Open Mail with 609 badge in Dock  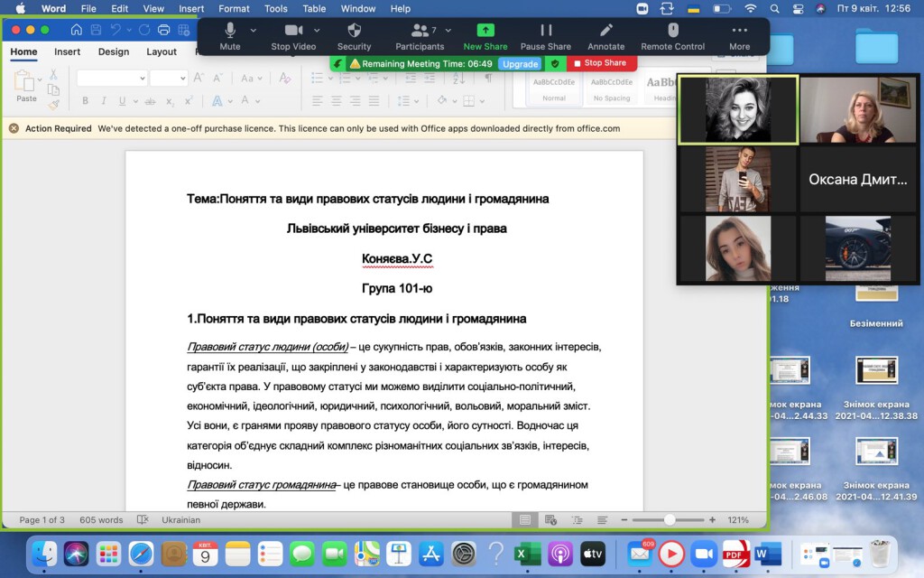tap(640, 554)
